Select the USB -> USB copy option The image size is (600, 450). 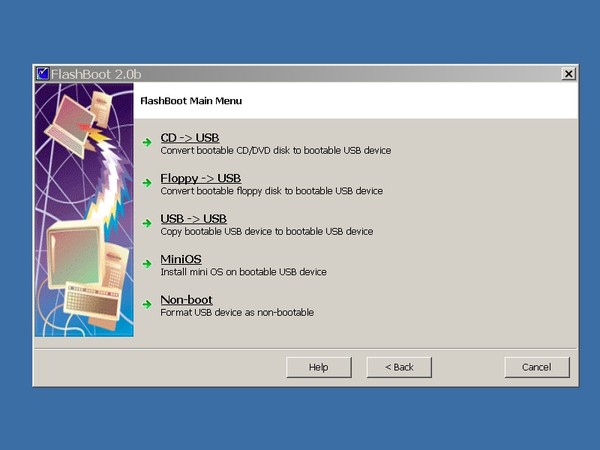[x=193, y=219]
